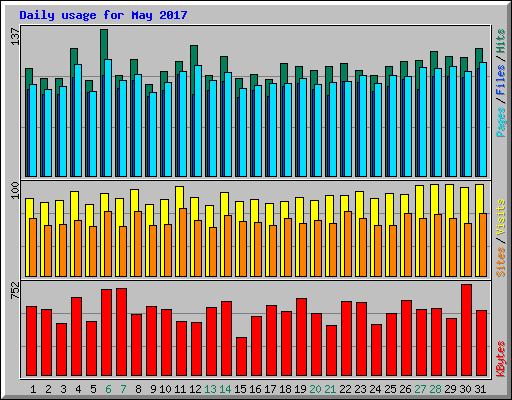This screenshot has height=400, width=512.
Task: Click the "Daily usage for May 2017" title
Action: pos(103,15)
